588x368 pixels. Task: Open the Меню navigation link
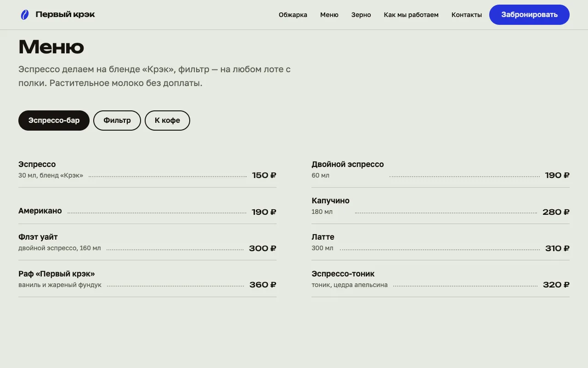pos(329,15)
